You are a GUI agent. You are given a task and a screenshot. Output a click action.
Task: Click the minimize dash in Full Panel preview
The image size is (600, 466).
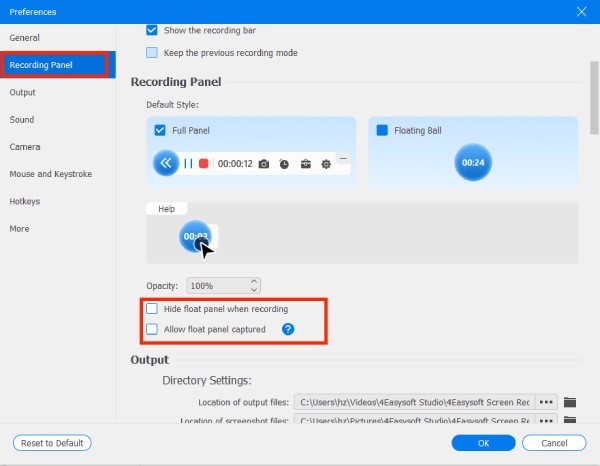tap(343, 158)
